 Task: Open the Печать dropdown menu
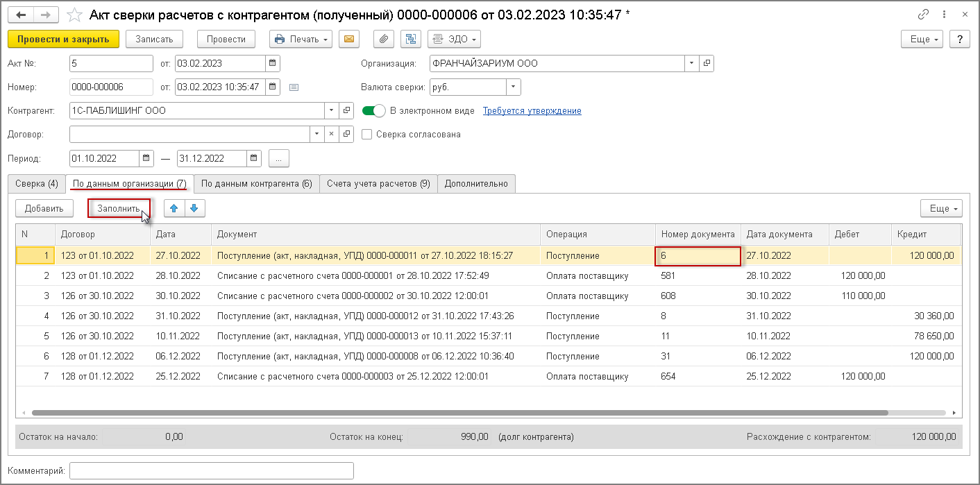coord(301,40)
